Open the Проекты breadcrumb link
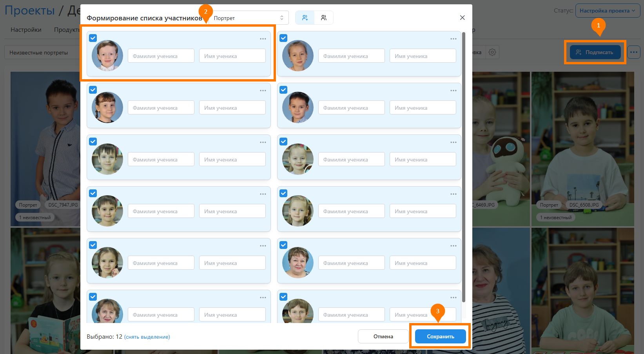 [x=30, y=11]
